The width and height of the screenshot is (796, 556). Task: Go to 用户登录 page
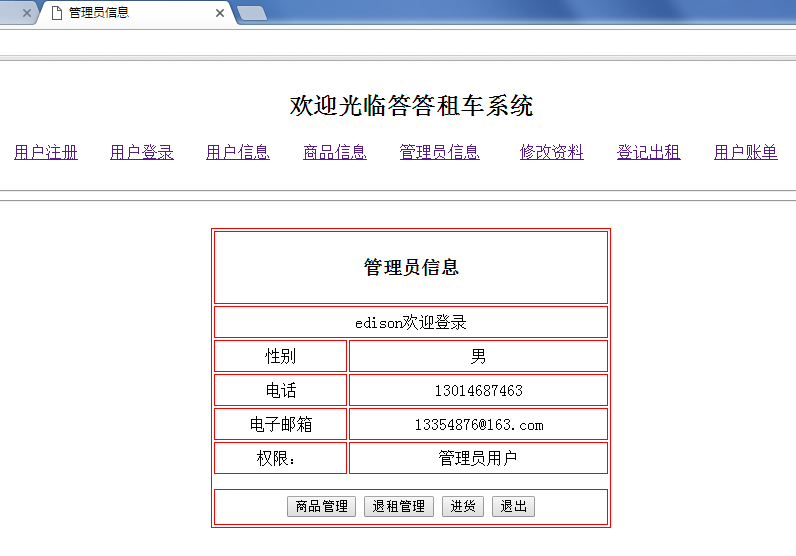coord(142,152)
